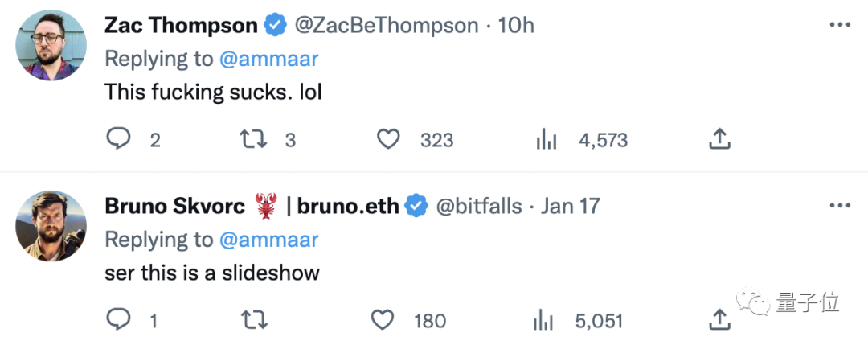868x341 pixels.
Task: View analytics showing 5,051 views
Action: click(x=544, y=321)
